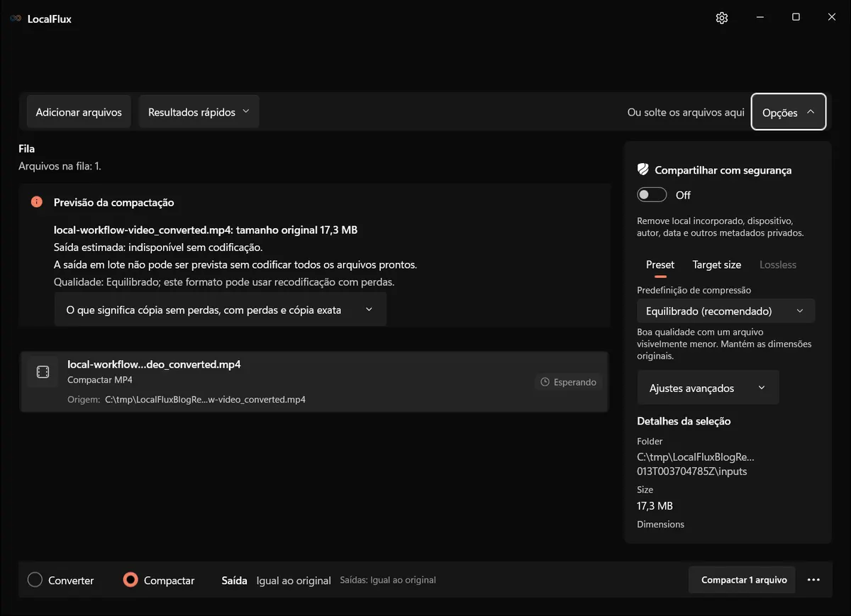Toggle the Compartilhar com segurança switch
The image size is (851, 616).
pos(652,195)
